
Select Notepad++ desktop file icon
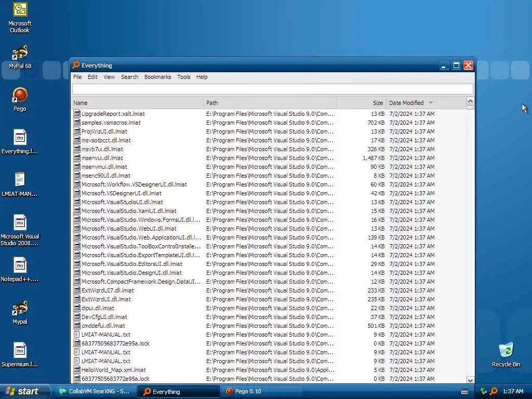pyautogui.click(x=20, y=270)
